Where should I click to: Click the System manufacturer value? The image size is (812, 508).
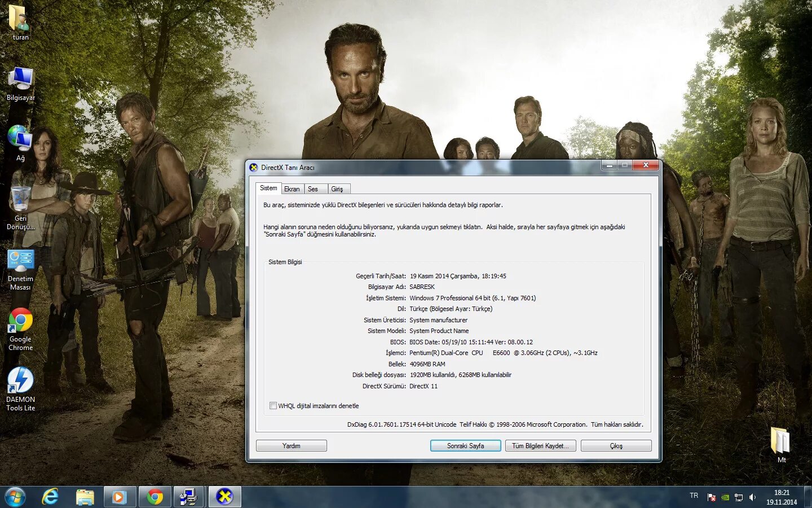tap(439, 320)
